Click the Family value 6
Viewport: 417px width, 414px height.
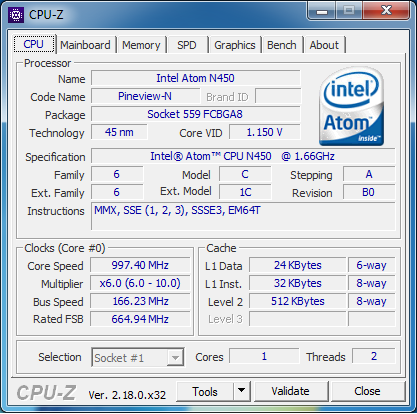click(x=117, y=174)
